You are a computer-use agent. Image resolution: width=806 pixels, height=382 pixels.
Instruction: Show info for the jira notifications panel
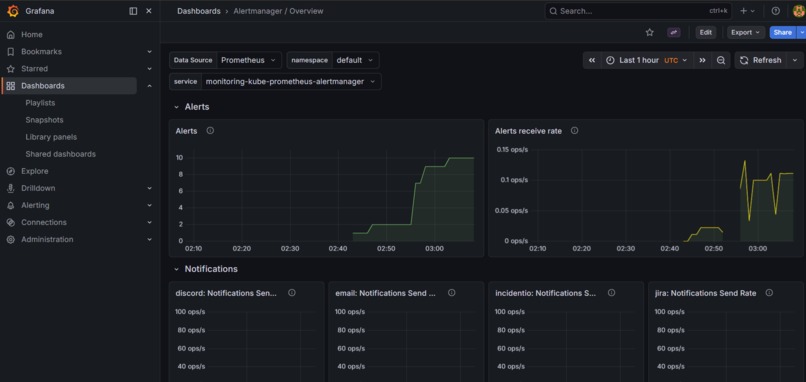(x=769, y=293)
